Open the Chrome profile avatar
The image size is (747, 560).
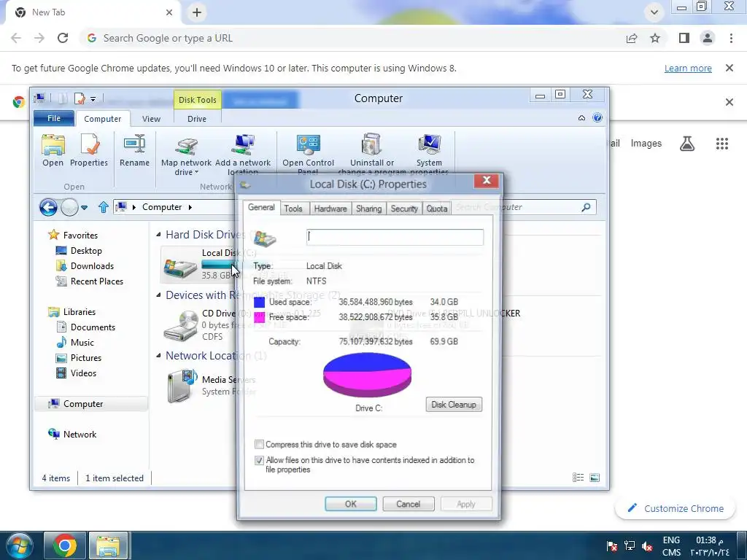tap(708, 38)
